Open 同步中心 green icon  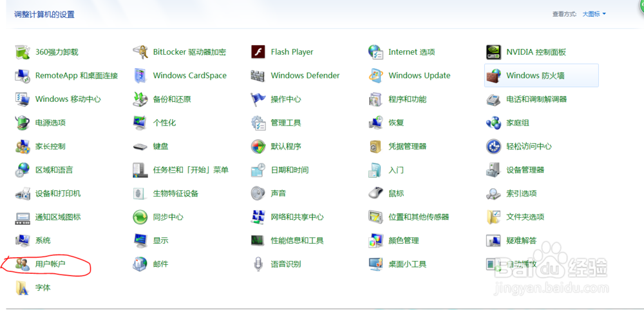tap(140, 217)
